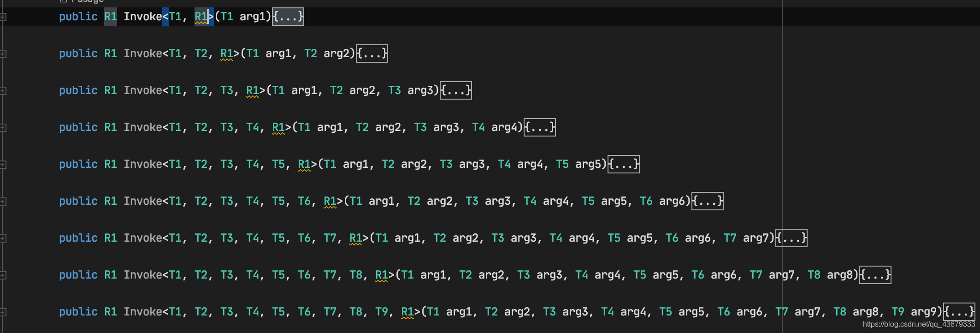Click underlined R1 in five-argument Invoke
Viewport: 980px width, 333px height.
[304, 164]
